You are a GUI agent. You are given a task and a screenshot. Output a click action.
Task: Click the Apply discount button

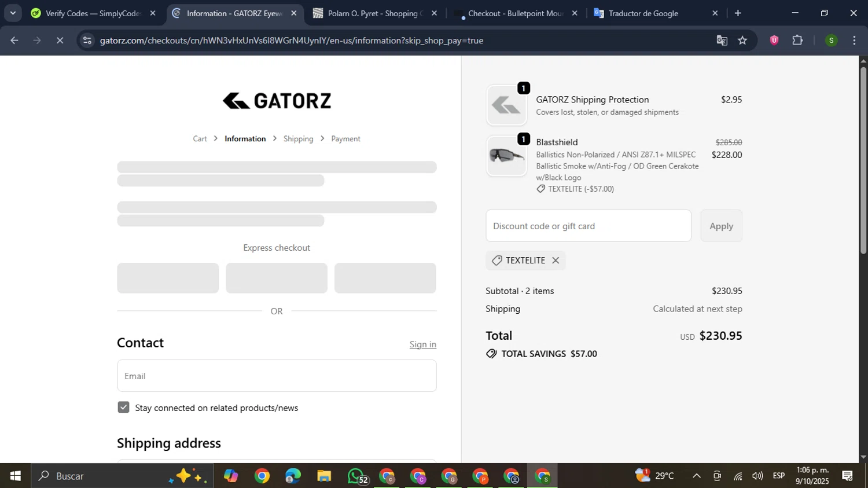[721, 226]
